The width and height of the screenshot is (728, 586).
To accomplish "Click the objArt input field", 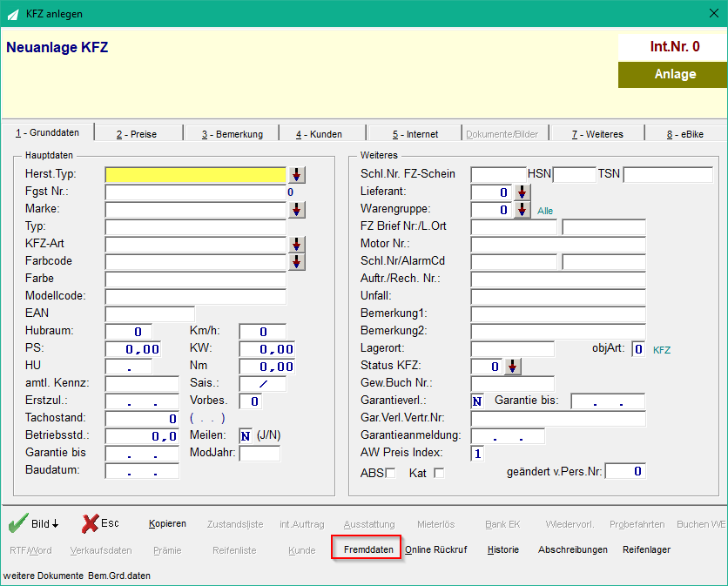I will pyautogui.click(x=638, y=349).
